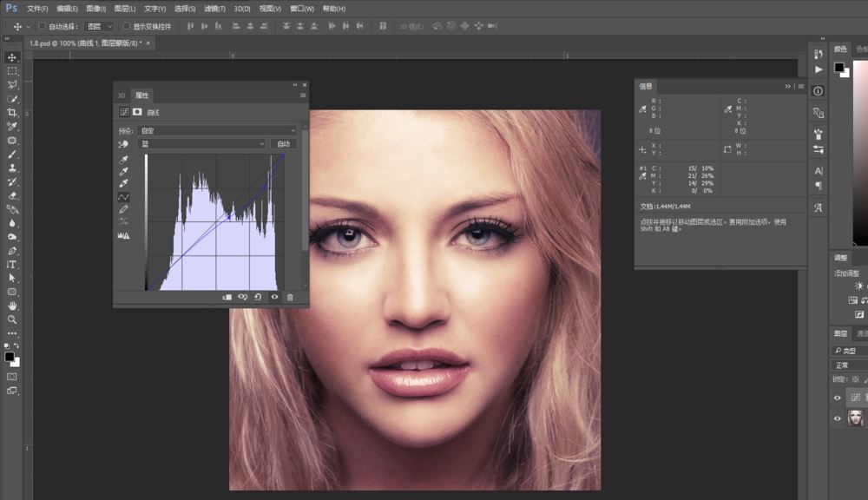
Task: Toggle Curves layer visibility in Properties panel
Action: [x=274, y=298]
